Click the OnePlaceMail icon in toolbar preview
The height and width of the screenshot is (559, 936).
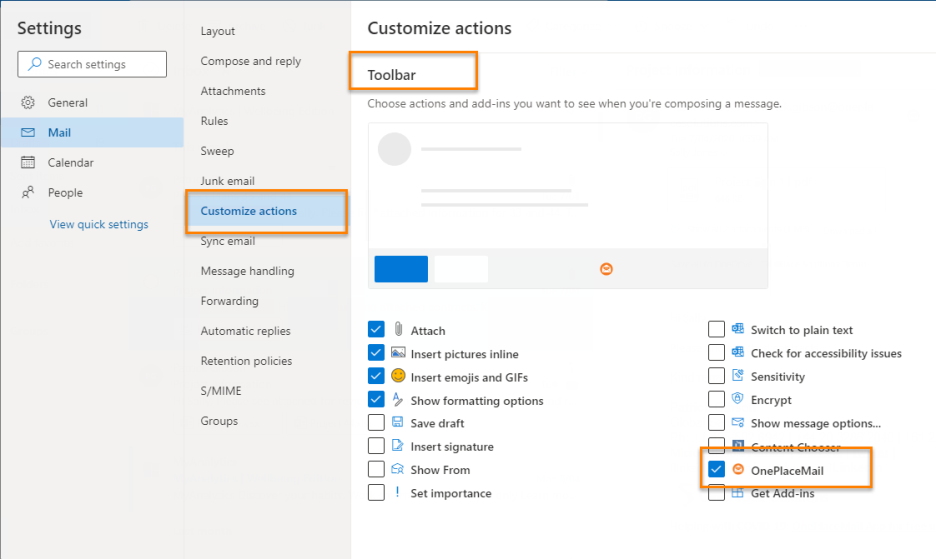[x=606, y=269]
